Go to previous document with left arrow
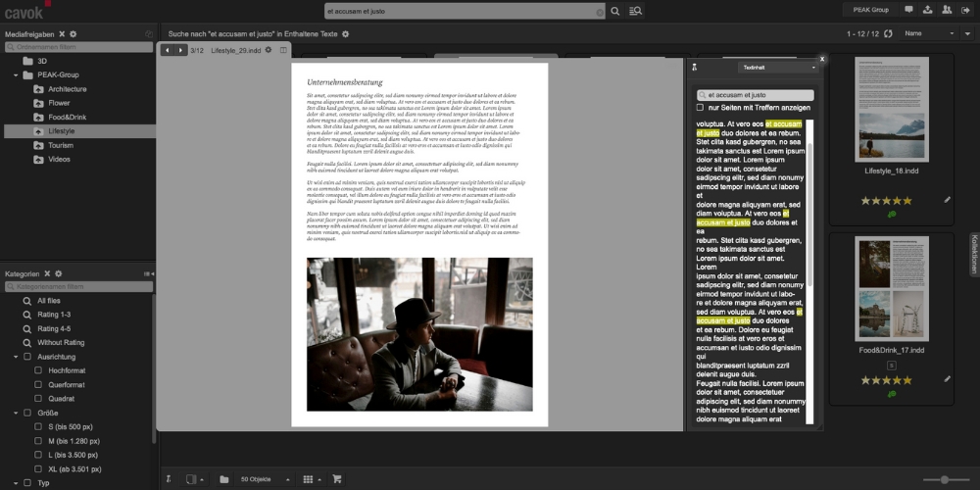 point(168,50)
